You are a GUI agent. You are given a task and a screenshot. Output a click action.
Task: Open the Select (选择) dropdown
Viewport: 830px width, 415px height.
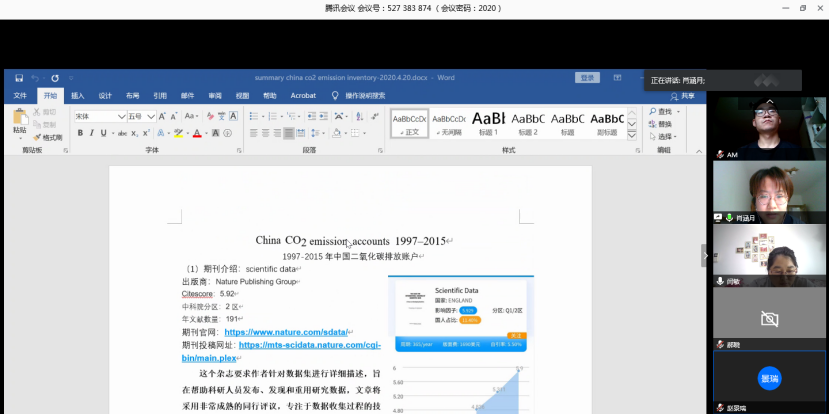(664, 137)
